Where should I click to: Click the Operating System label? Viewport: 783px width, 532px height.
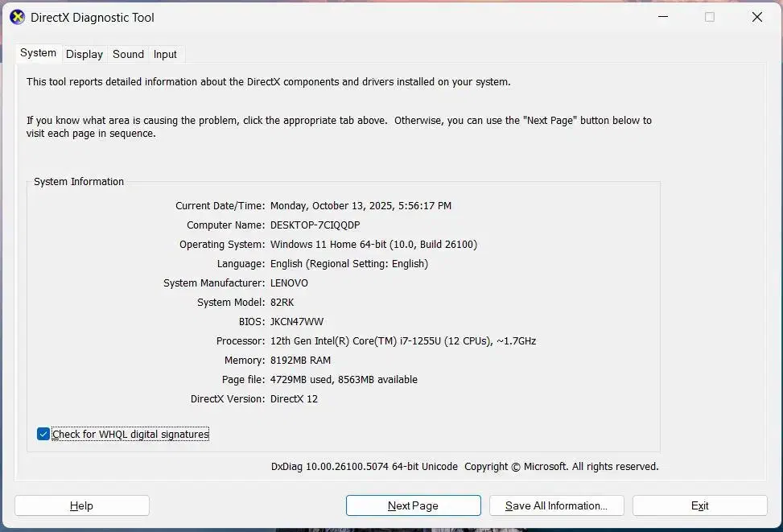[222, 245]
